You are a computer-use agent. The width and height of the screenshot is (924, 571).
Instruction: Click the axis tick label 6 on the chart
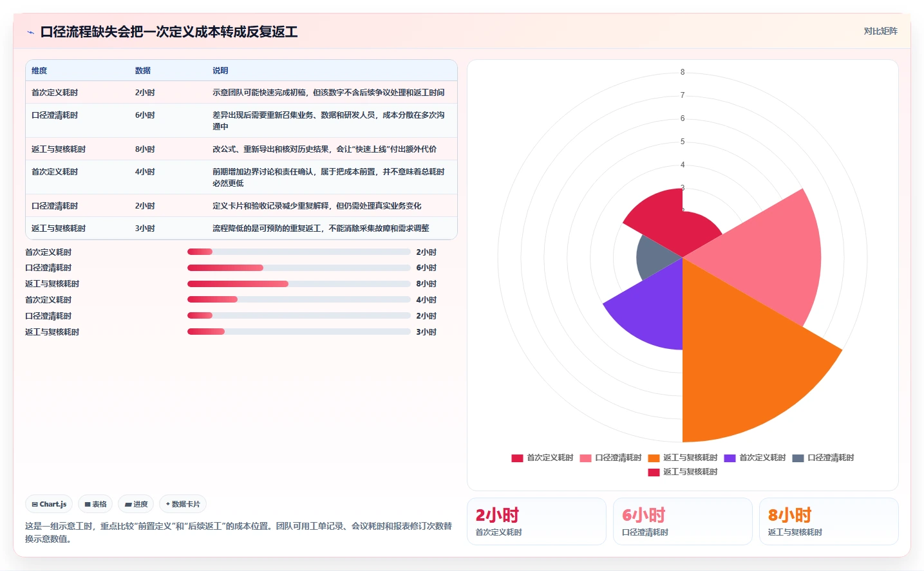pyautogui.click(x=683, y=118)
